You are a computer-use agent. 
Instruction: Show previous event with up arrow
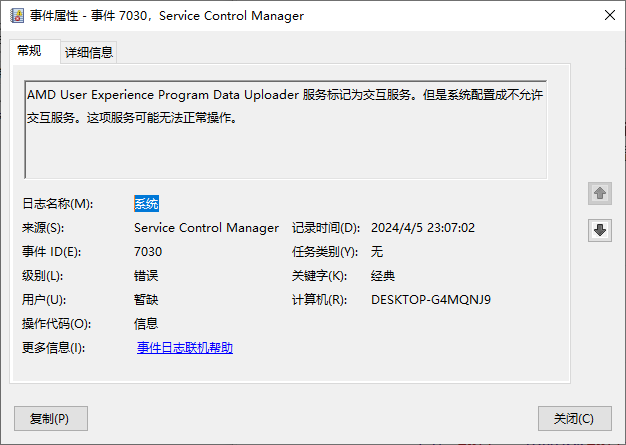pos(600,194)
